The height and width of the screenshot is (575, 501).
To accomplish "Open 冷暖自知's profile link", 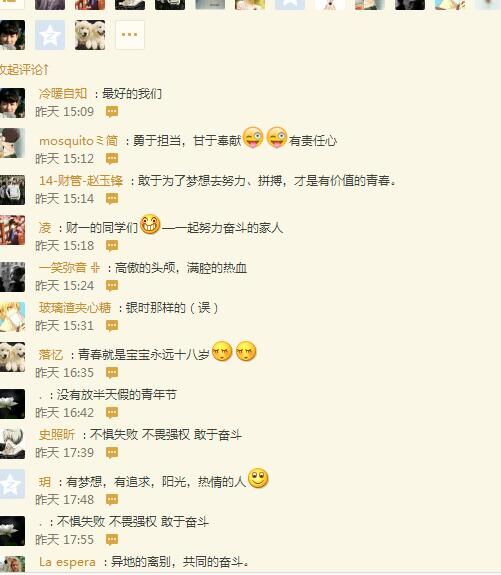I will pyautogui.click(x=63, y=94).
